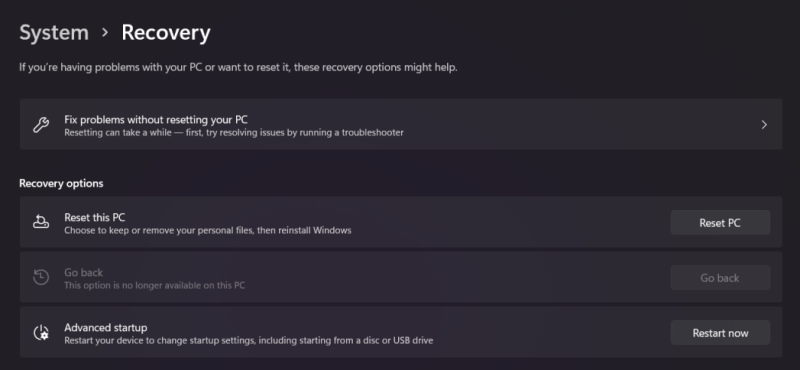Screen dimensions: 800x370
Task: Go to System in breadcrumb
Action: pos(54,33)
